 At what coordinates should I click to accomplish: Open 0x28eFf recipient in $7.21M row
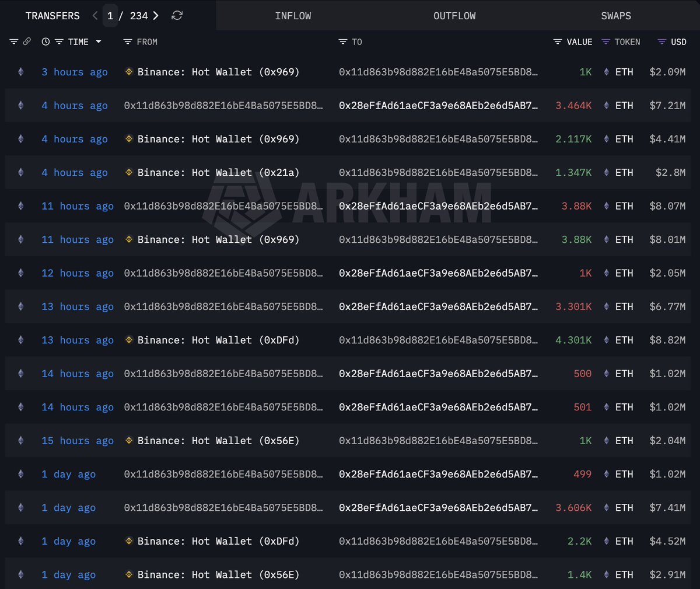[438, 106]
